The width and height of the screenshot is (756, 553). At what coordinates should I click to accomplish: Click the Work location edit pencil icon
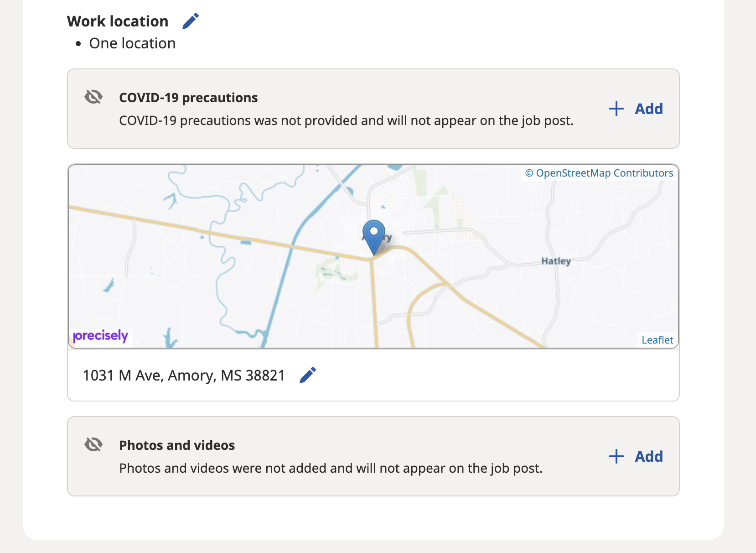click(191, 20)
